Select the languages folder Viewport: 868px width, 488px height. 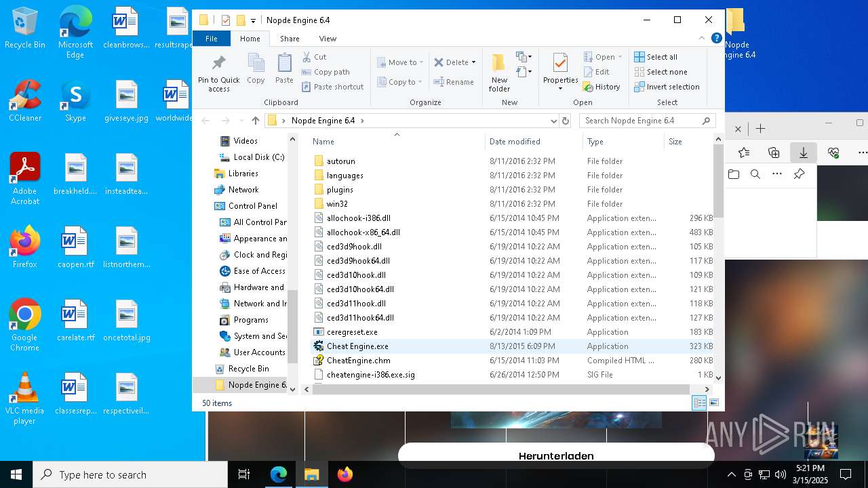tap(344, 176)
